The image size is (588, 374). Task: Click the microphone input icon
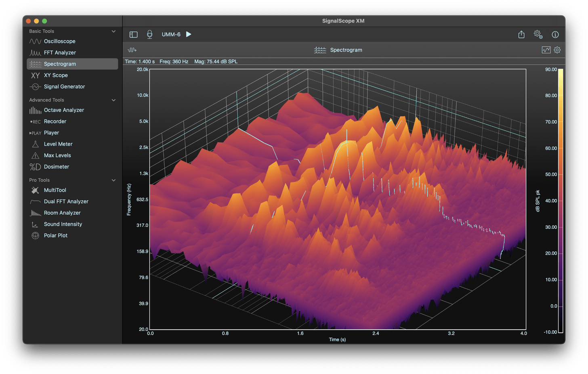point(149,34)
